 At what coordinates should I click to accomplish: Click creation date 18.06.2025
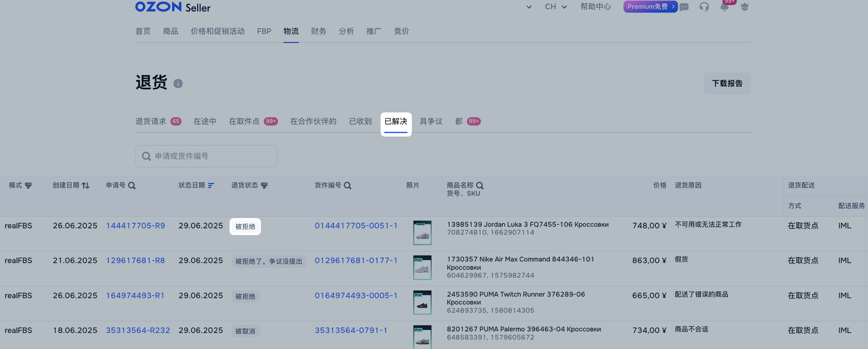(75, 331)
